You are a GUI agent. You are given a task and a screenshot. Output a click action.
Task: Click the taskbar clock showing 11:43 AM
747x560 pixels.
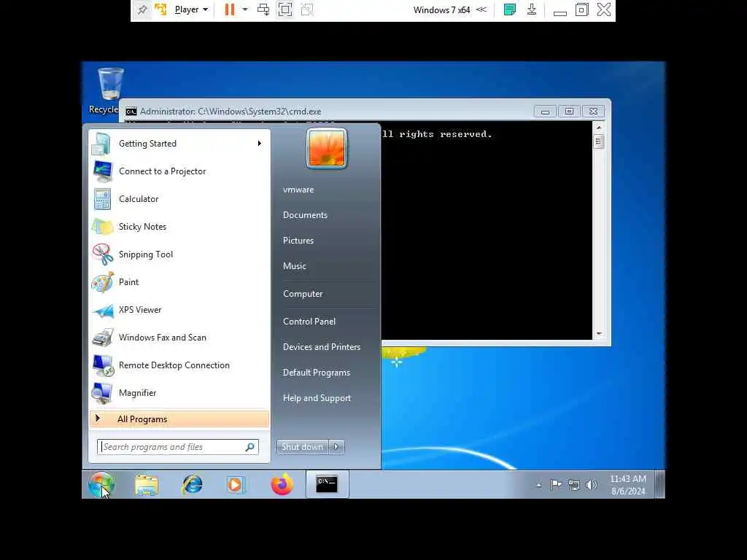pos(628,485)
